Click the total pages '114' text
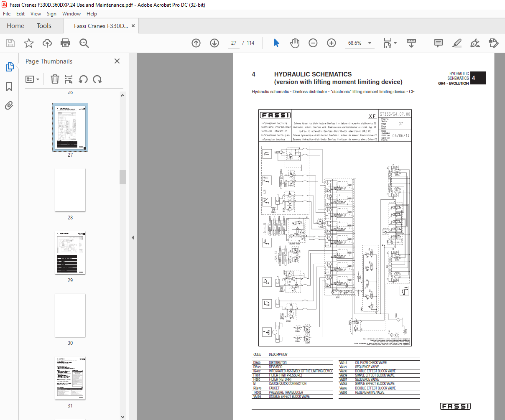Screen dimensions: 505x420 coord(250,43)
